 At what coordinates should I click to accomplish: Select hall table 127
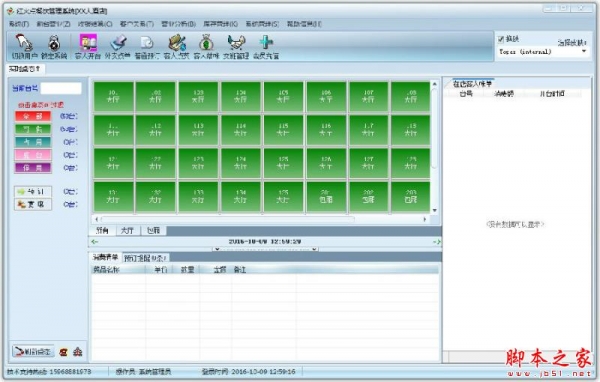368,163
